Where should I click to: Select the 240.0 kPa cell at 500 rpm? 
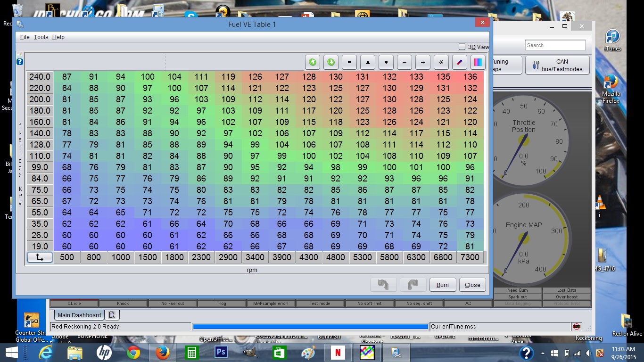pos(66,77)
